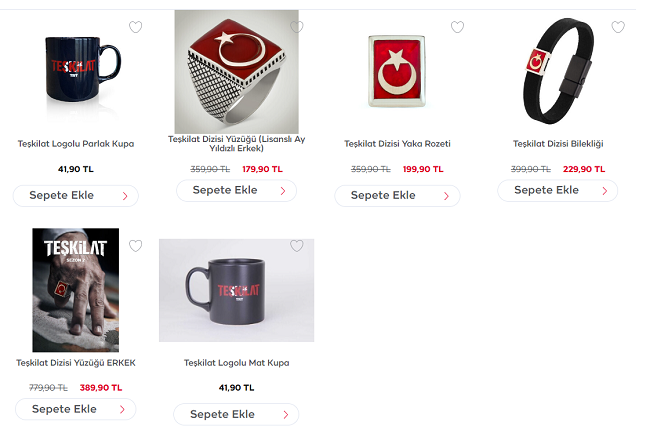Open the Teşkilat Sezon 2 poster image

pos(76,290)
